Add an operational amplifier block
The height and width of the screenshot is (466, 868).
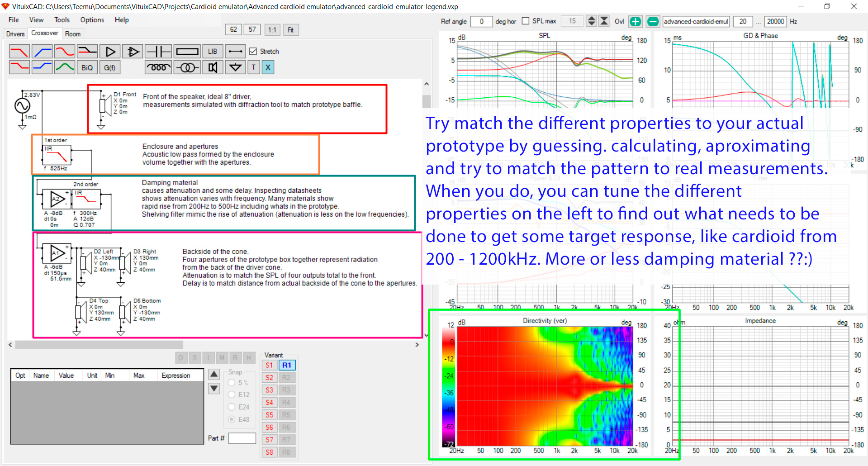coord(133,52)
